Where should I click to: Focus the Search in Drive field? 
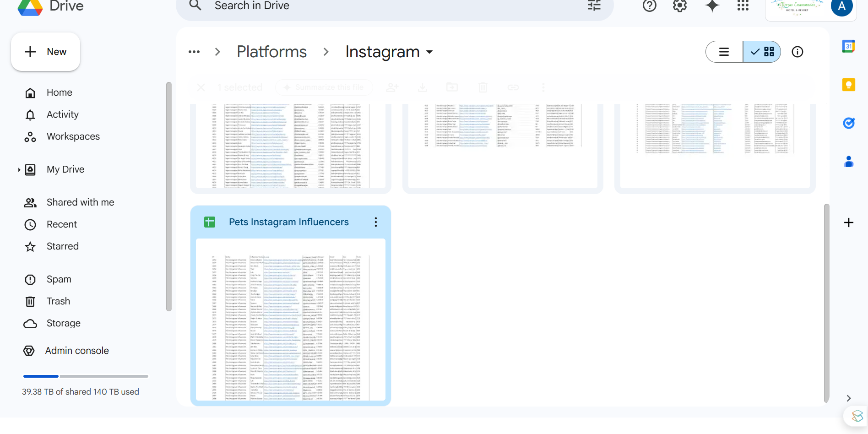coord(395,6)
